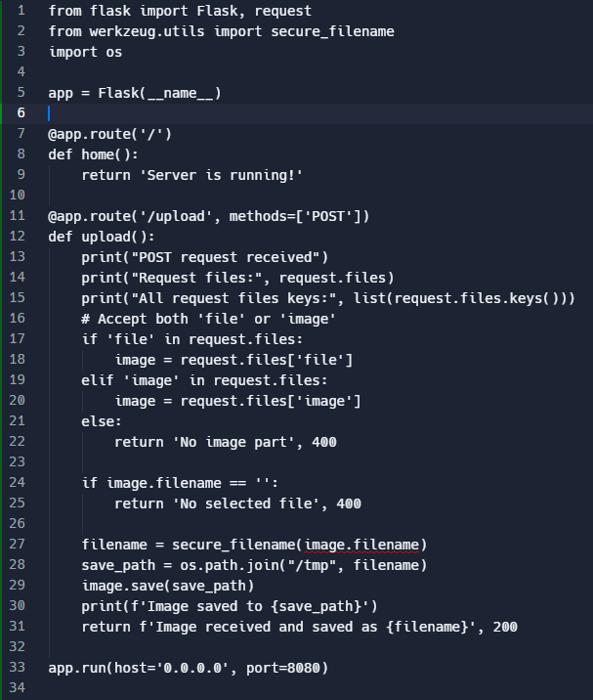Click line number 1 in the gutter
The image size is (593, 700).
(x=21, y=11)
